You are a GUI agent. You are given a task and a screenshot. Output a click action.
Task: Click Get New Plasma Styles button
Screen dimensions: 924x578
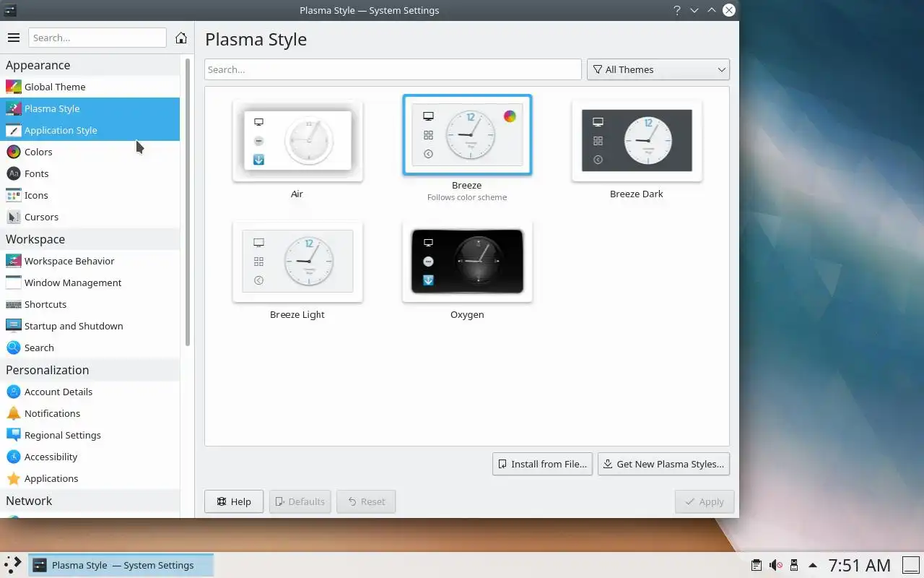663,464
